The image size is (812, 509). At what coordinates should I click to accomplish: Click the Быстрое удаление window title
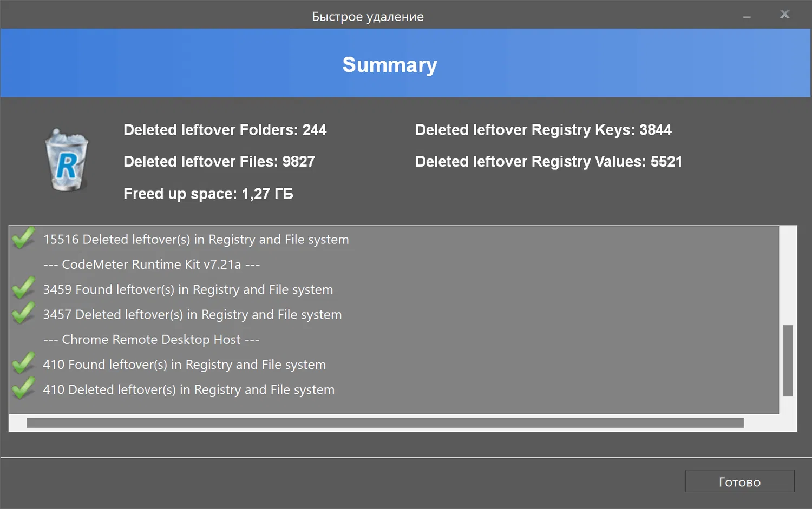(x=368, y=17)
